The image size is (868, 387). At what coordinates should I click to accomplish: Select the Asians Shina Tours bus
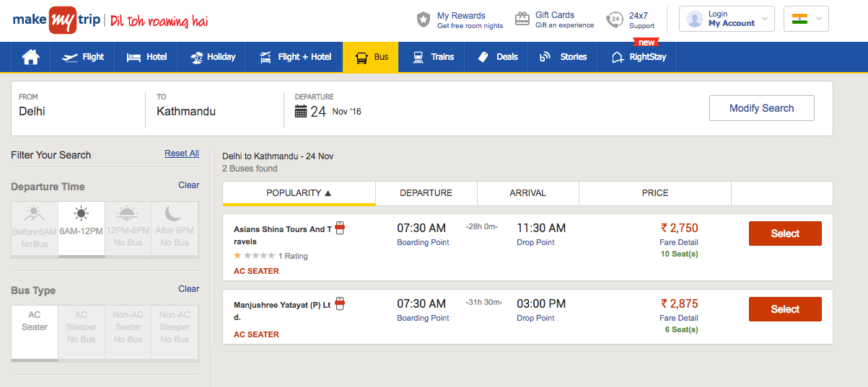784,233
